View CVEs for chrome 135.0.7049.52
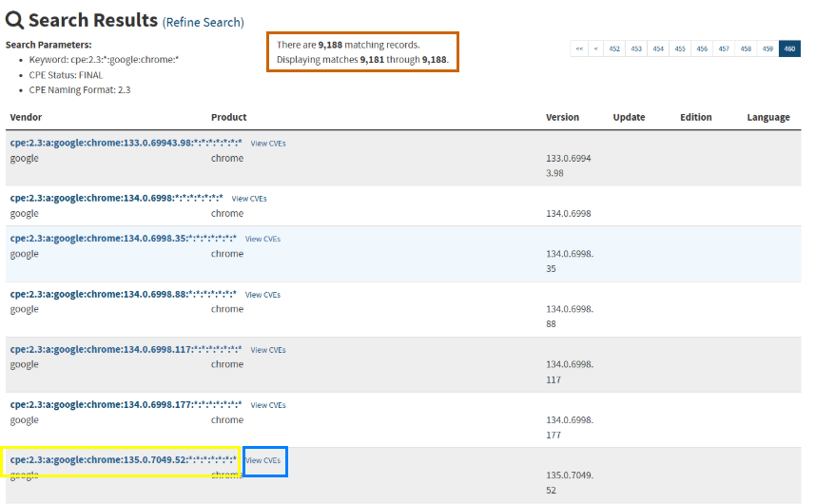The height and width of the screenshot is (504, 816). (264, 460)
